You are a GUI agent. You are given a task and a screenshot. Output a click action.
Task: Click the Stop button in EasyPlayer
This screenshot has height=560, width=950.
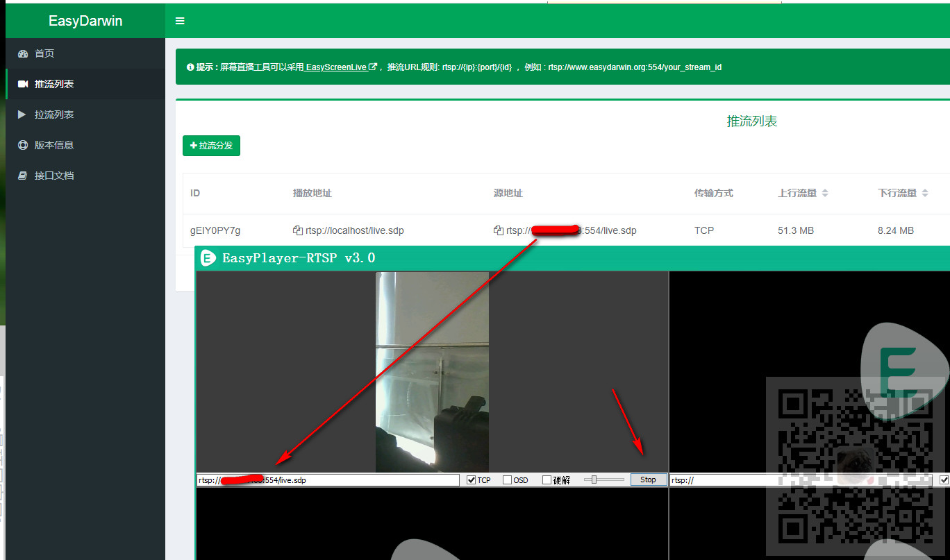648,480
